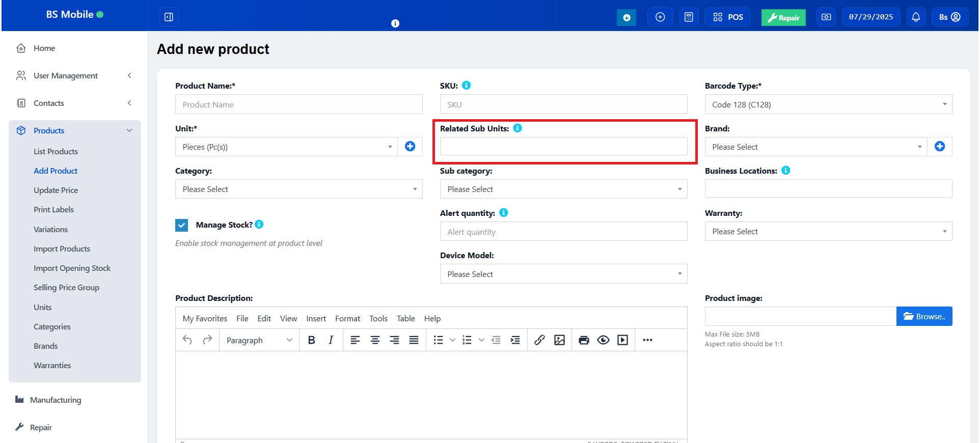This screenshot has width=980, height=443.
Task: Click the print icon in editor toolbar
Action: pos(584,340)
